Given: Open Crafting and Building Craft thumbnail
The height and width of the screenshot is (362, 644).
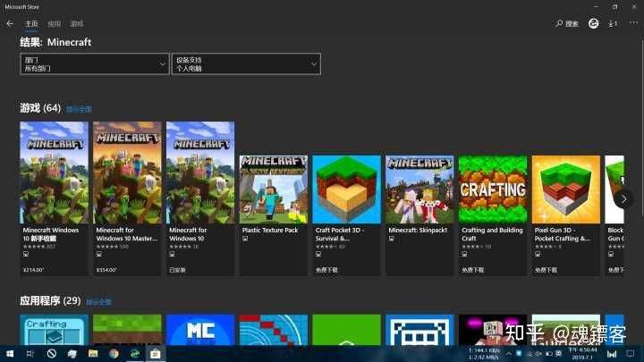Looking at the screenshot, I should pos(493,189).
